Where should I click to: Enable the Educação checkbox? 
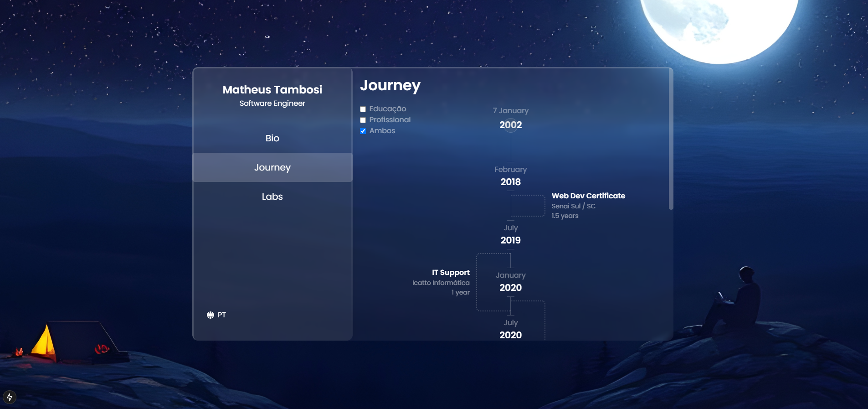[x=363, y=109]
